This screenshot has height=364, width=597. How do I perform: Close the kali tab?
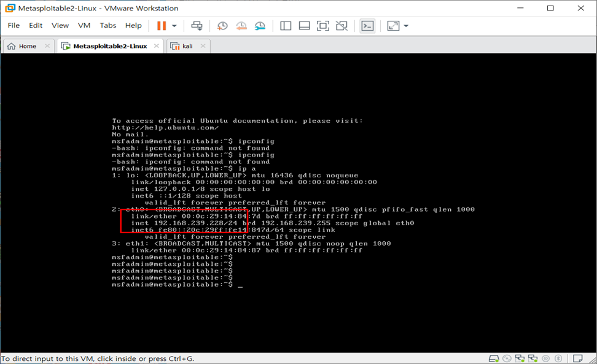(203, 46)
